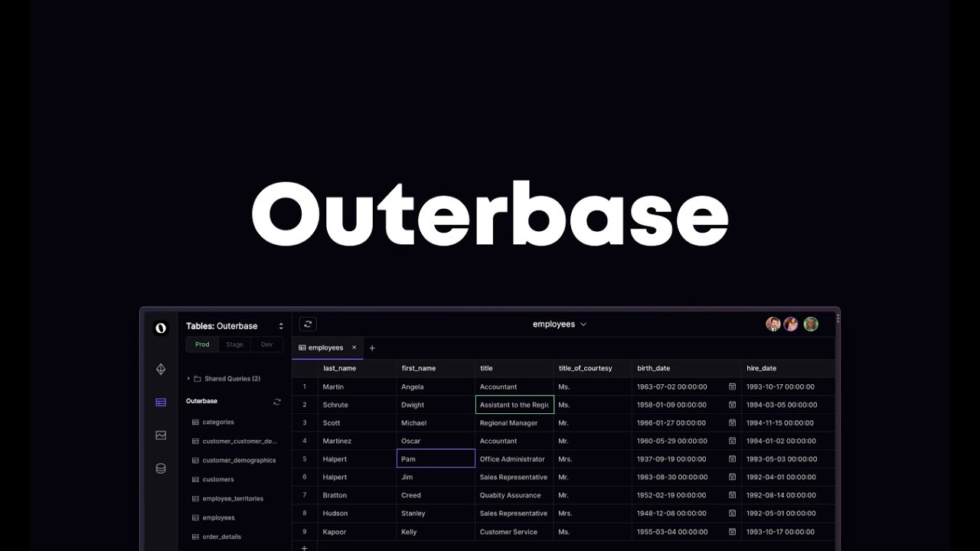The height and width of the screenshot is (551, 980).
Task: Open the dashboards chart icon in sidebar
Action: pos(161,435)
